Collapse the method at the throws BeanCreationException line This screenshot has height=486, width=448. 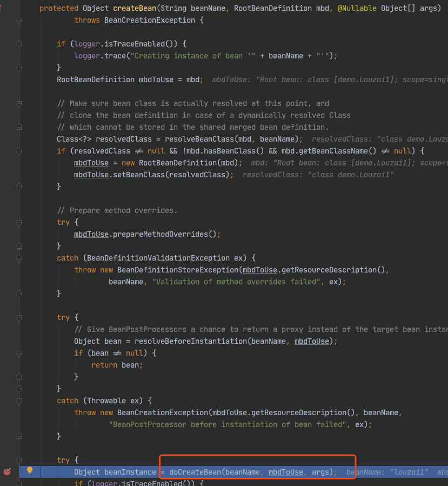pyautogui.click(x=19, y=21)
